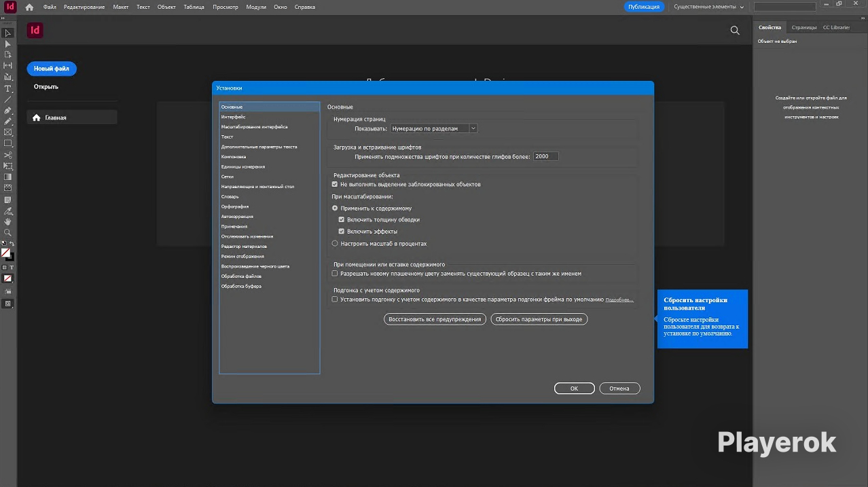Select the Gradient Feather tool
The image size is (868, 487).
tap(8, 188)
